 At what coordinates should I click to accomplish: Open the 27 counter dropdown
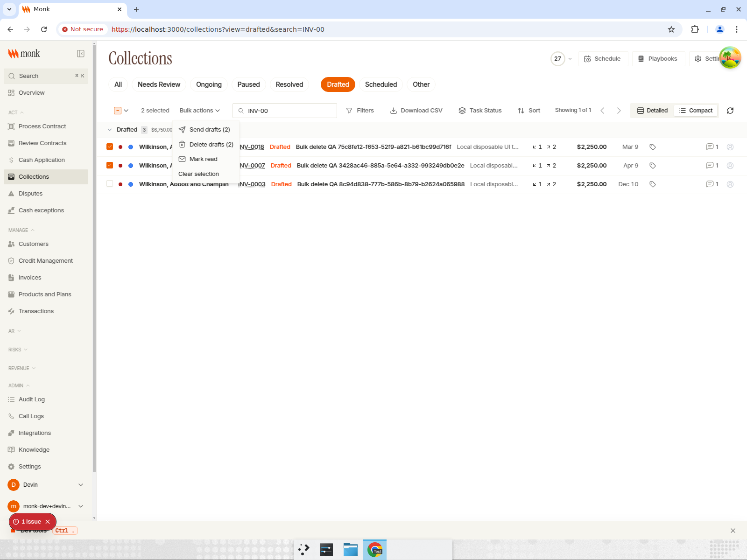point(562,59)
